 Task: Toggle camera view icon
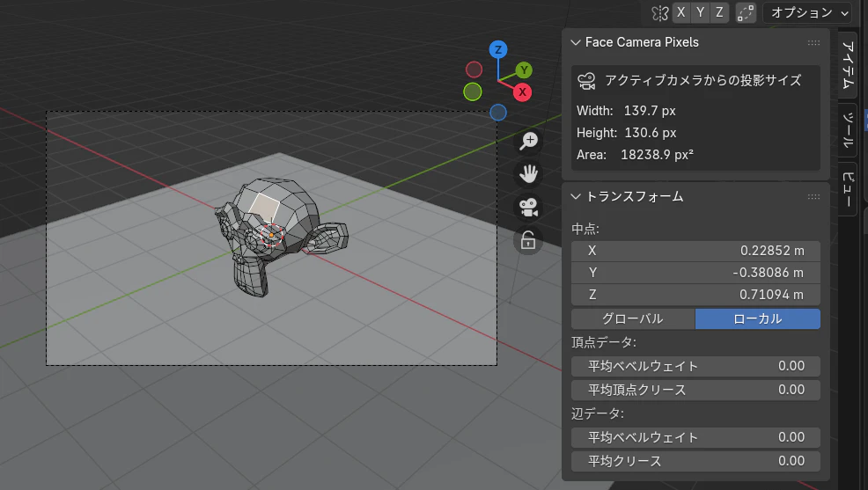[529, 208]
